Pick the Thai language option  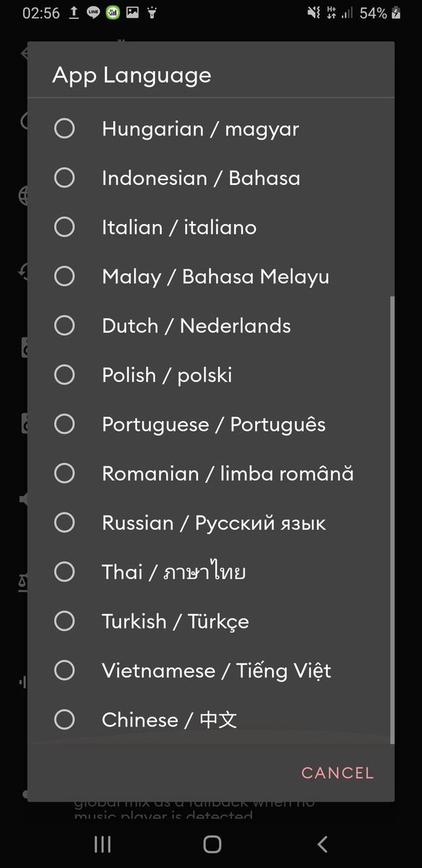[64, 572]
